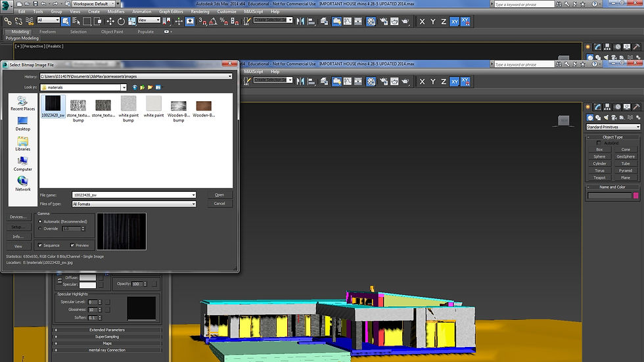644x362 pixels.
Task: Click the Rotate tool icon
Action: pos(122,21)
